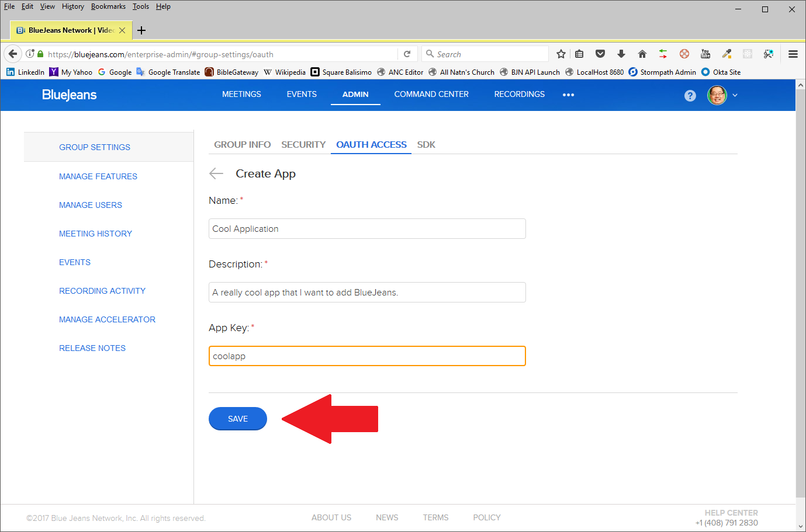Click the site info icon in the address bar

tap(30, 54)
